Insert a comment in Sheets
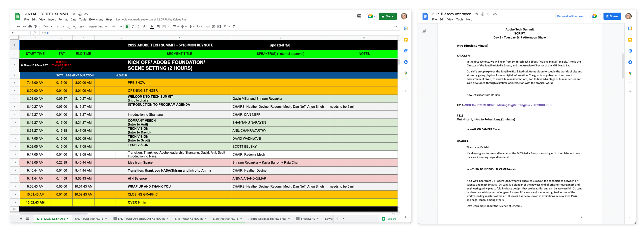 (x=213, y=27)
